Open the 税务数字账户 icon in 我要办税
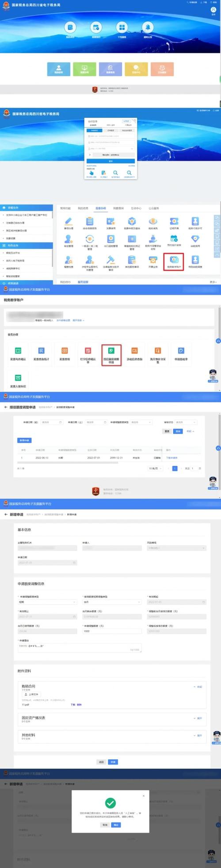 [174, 261]
